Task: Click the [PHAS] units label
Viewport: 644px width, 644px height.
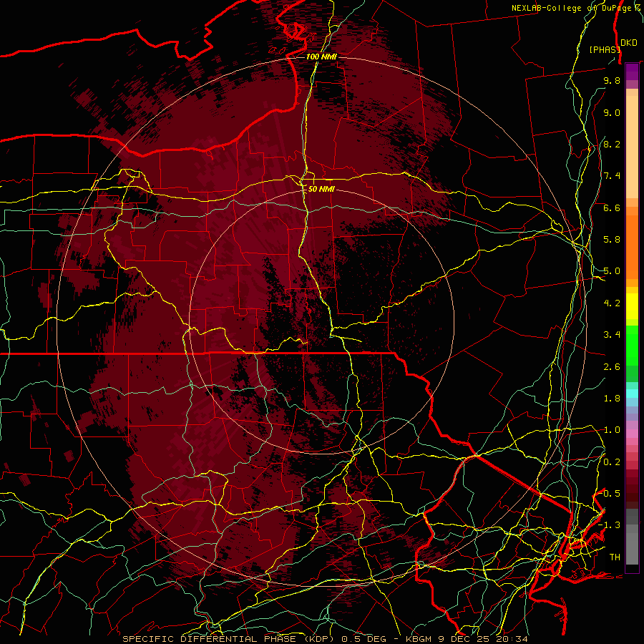Action: (605, 49)
